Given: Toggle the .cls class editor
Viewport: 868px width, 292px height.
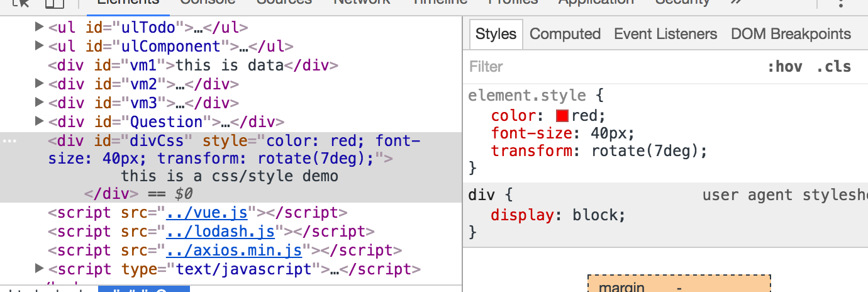Looking at the screenshot, I should 833,67.
